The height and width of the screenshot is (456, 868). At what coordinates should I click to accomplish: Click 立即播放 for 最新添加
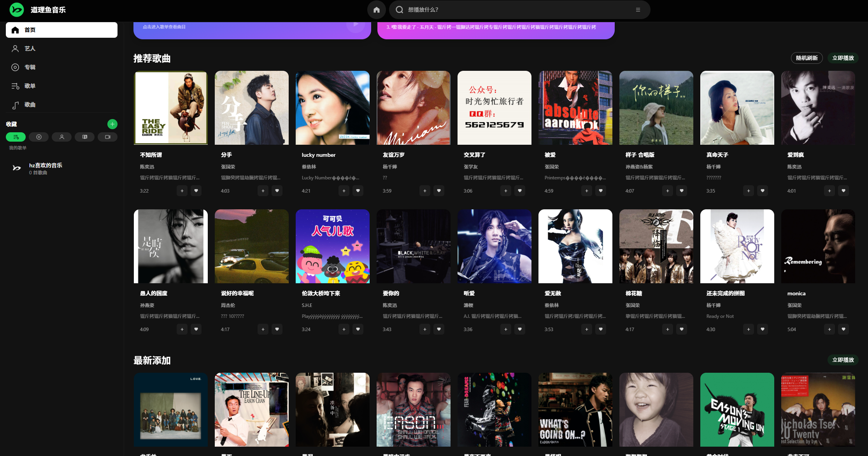coord(843,360)
